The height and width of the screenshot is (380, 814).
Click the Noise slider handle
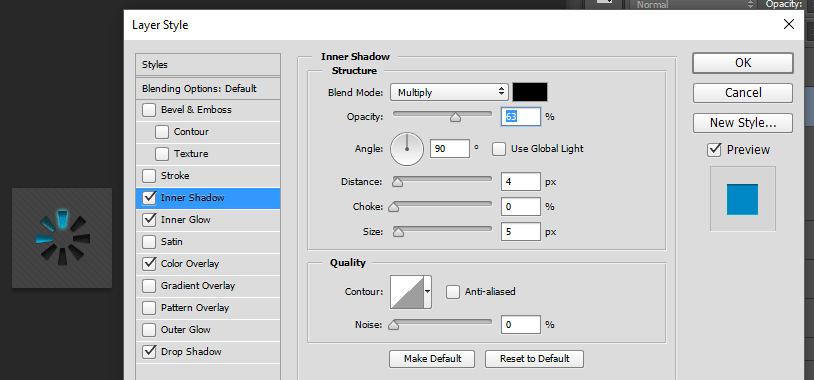tap(394, 325)
